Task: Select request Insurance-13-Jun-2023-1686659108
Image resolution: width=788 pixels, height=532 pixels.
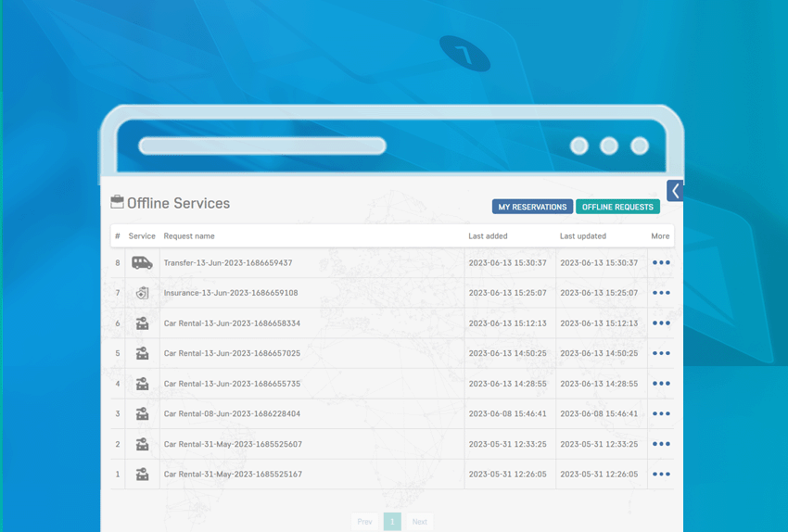Action: (x=231, y=293)
